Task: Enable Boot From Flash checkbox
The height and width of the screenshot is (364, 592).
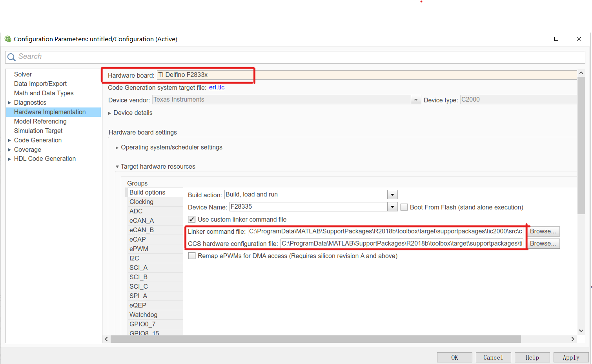Action: coord(404,207)
